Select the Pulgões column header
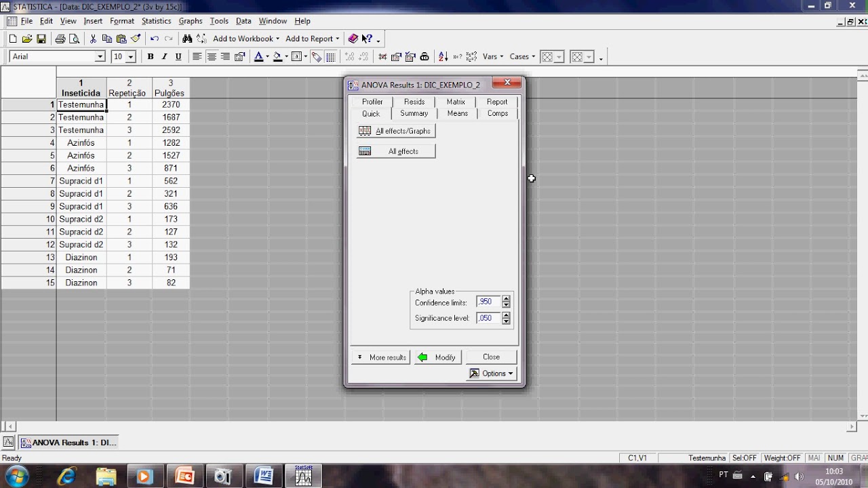The image size is (868, 488). (170, 88)
